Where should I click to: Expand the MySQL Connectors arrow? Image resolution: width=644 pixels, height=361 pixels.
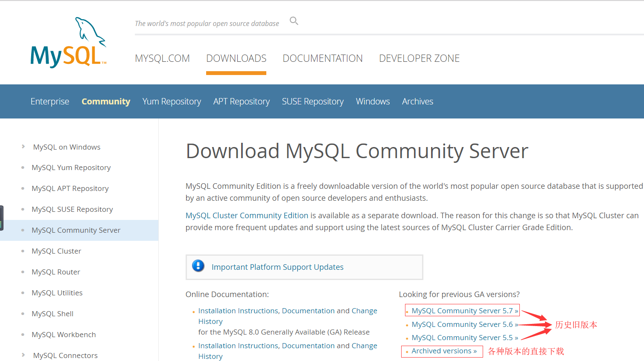click(x=23, y=355)
